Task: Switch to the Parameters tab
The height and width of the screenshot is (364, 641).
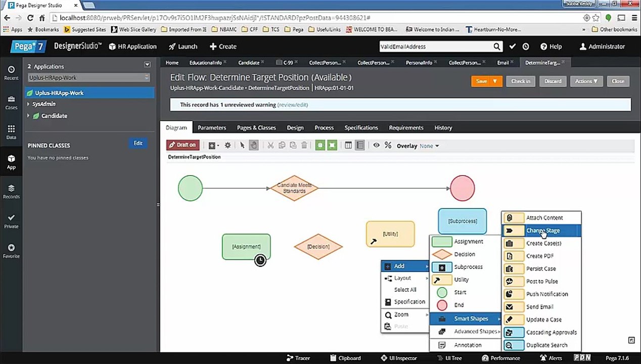Action: click(x=212, y=128)
